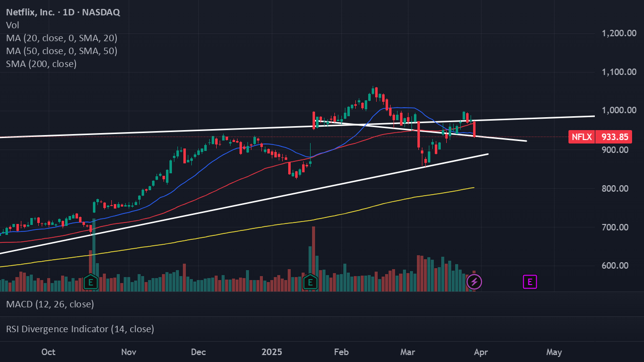The image size is (644, 362).
Task: Click the 900.00 price axis label
Action: [x=615, y=150]
